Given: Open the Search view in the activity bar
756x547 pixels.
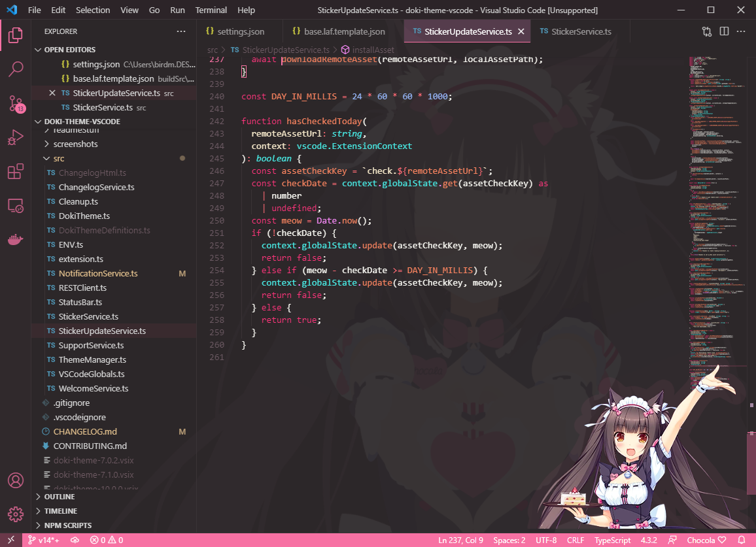Looking at the screenshot, I should (x=16, y=69).
